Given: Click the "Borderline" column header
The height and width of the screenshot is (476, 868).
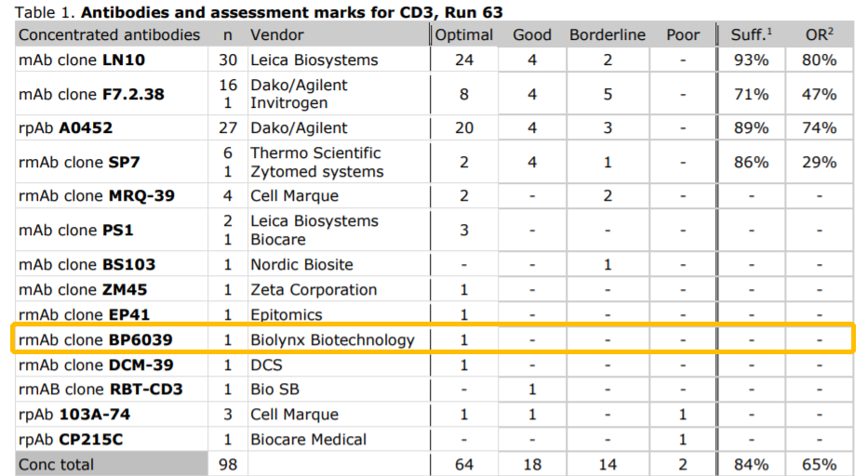Looking at the screenshot, I should [607, 34].
